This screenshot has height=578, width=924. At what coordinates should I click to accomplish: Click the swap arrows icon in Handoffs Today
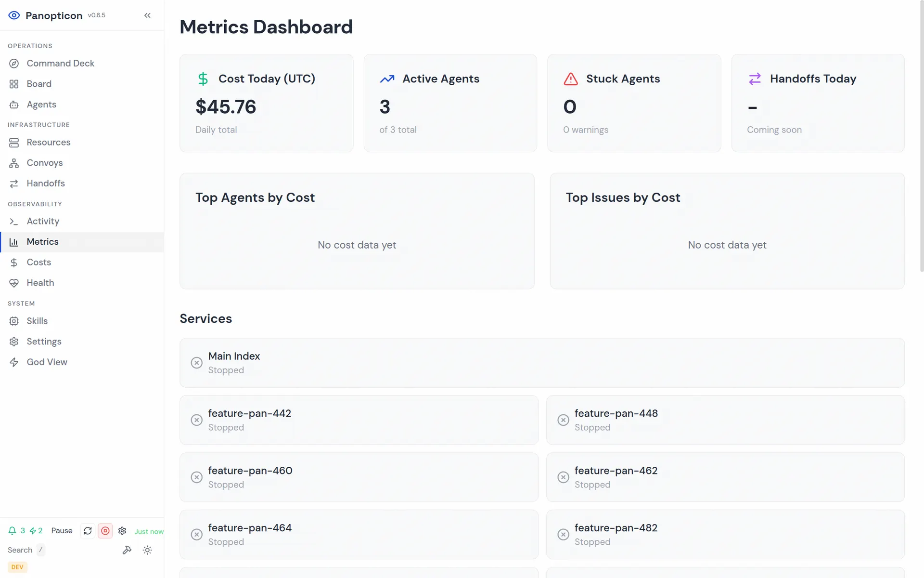pyautogui.click(x=755, y=79)
